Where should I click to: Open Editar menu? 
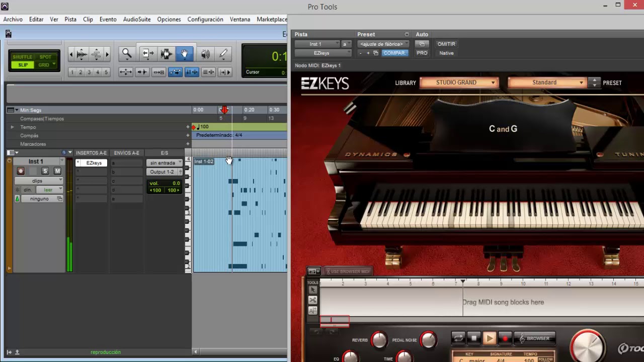pos(36,19)
